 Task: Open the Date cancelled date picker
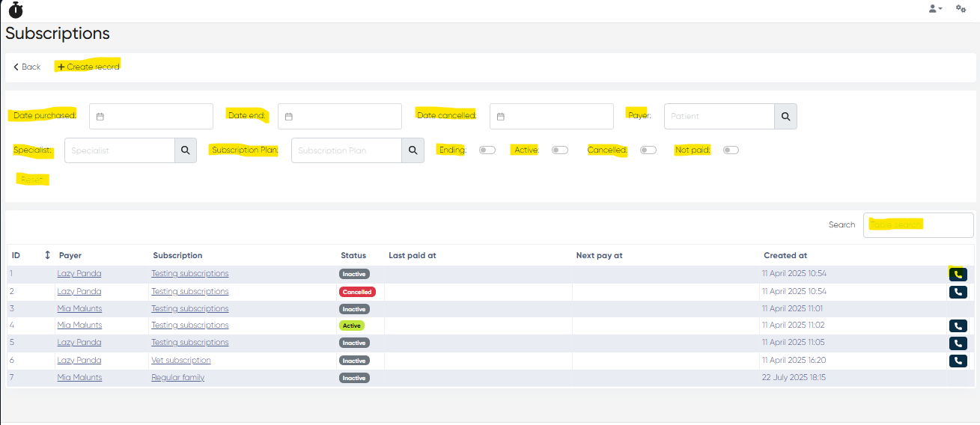[x=552, y=117]
